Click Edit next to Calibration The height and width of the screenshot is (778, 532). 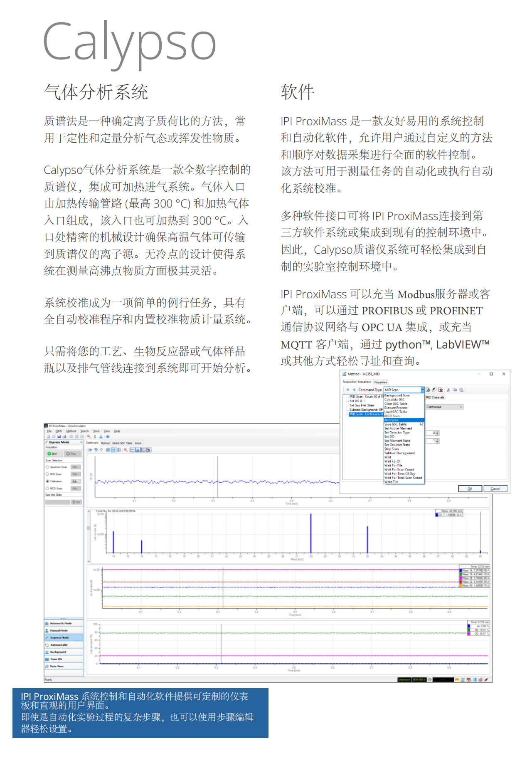[75, 481]
